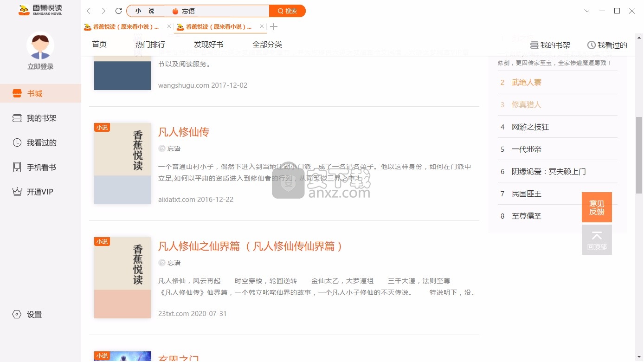
Task: Go to the 热门排行 menu
Action: (x=150, y=44)
